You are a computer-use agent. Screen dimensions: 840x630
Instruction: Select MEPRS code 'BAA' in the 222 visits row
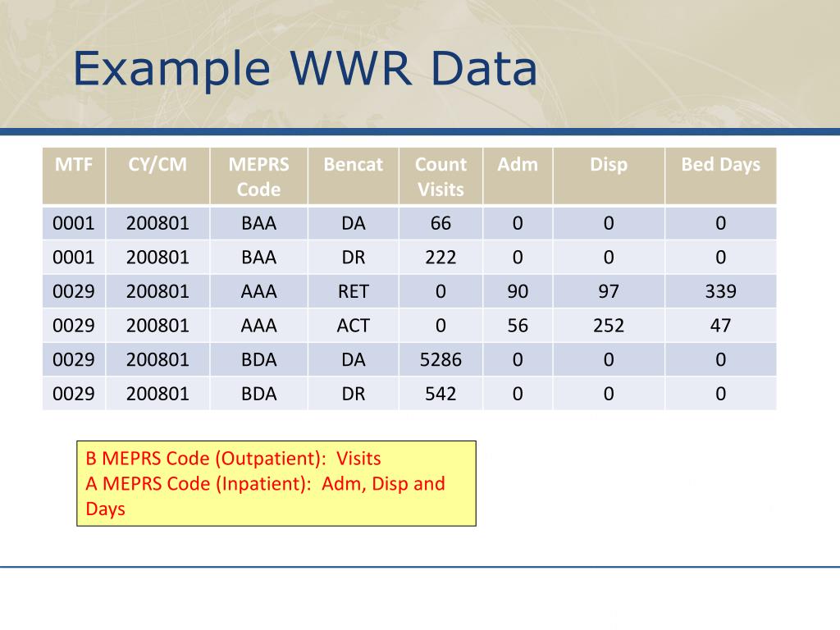point(258,257)
